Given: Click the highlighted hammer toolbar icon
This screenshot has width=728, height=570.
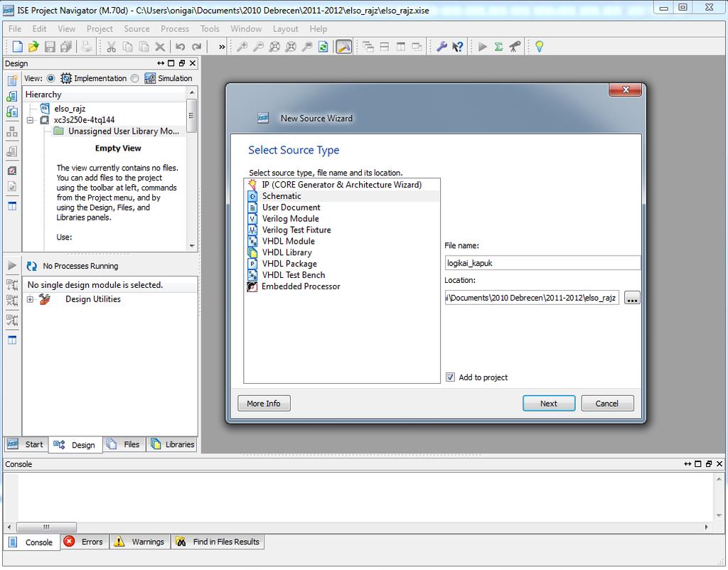Looking at the screenshot, I should tap(343, 46).
